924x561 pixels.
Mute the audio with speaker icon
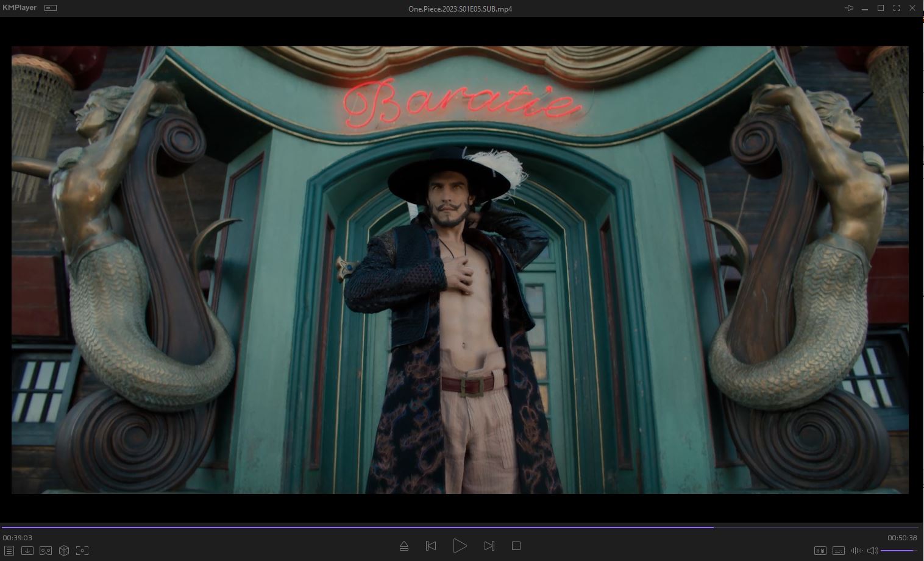[x=872, y=551]
